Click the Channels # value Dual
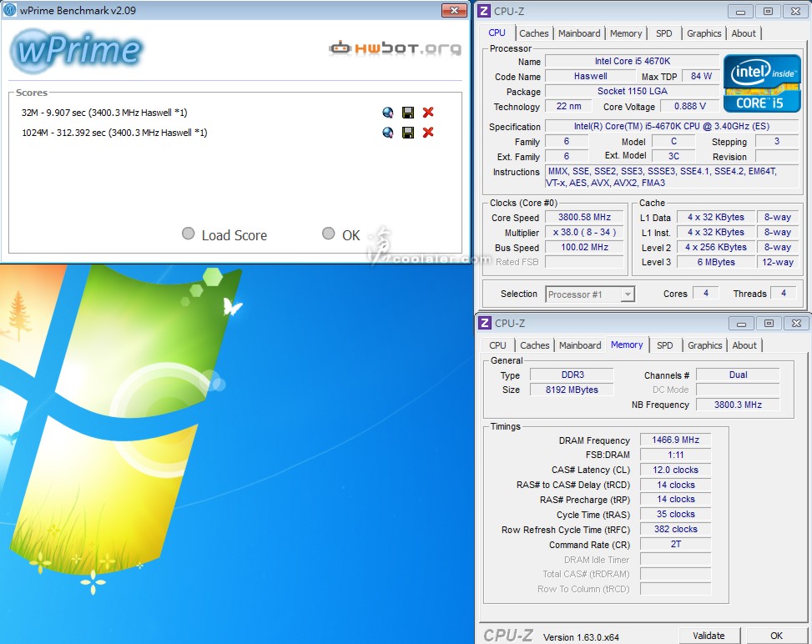This screenshot has height=644, width=812. tap(738, 375)
